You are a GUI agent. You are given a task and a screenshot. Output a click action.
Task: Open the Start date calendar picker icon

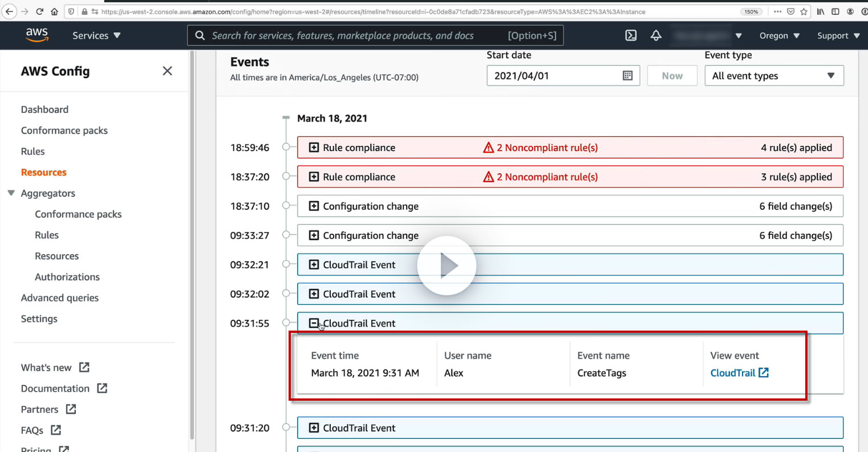627,76
